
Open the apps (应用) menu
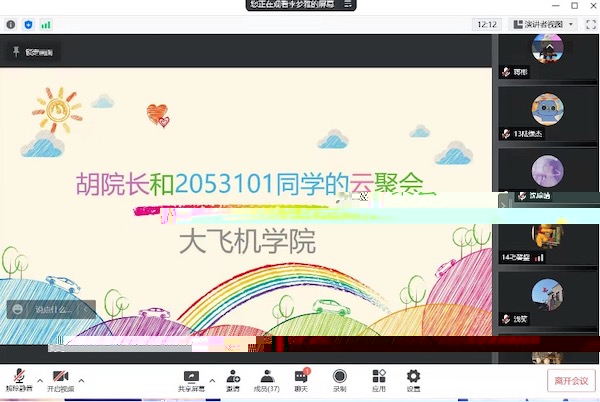pos(379,381)
